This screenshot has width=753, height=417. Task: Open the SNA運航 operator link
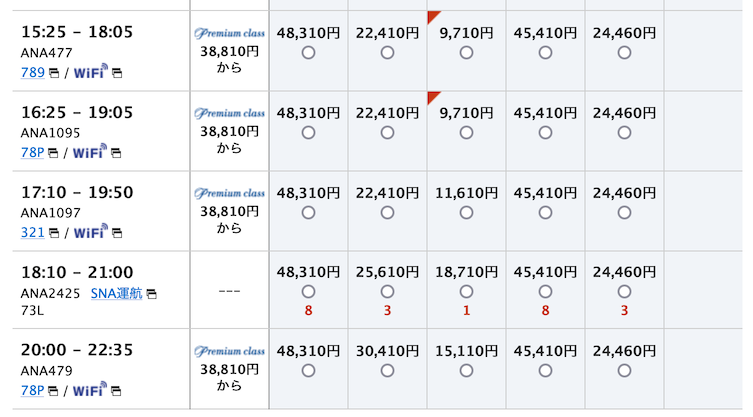117,293
